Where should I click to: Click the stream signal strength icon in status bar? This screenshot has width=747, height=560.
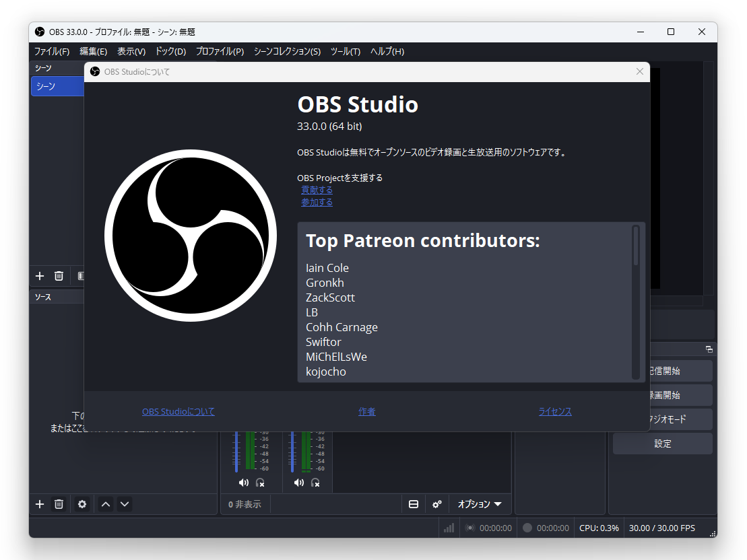[449, 528]
